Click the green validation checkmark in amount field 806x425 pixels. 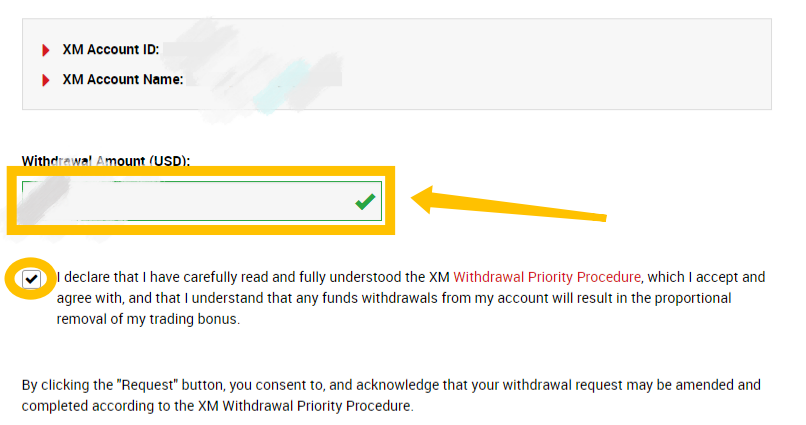pos(365,202)
